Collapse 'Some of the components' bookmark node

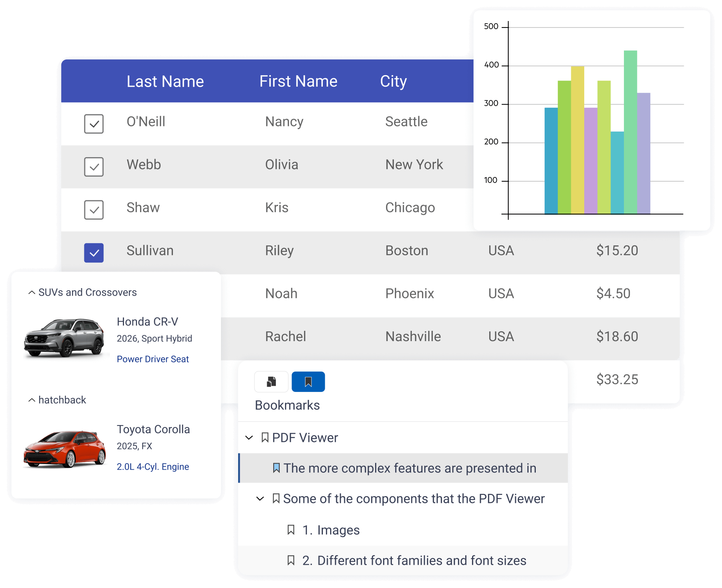(x=260, y=498)
